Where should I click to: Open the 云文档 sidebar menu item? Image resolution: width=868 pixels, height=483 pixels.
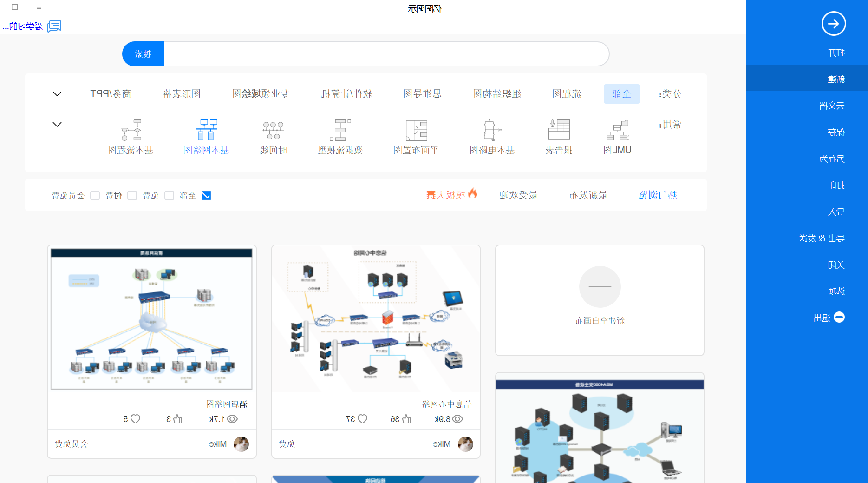(x=807, y=106)
